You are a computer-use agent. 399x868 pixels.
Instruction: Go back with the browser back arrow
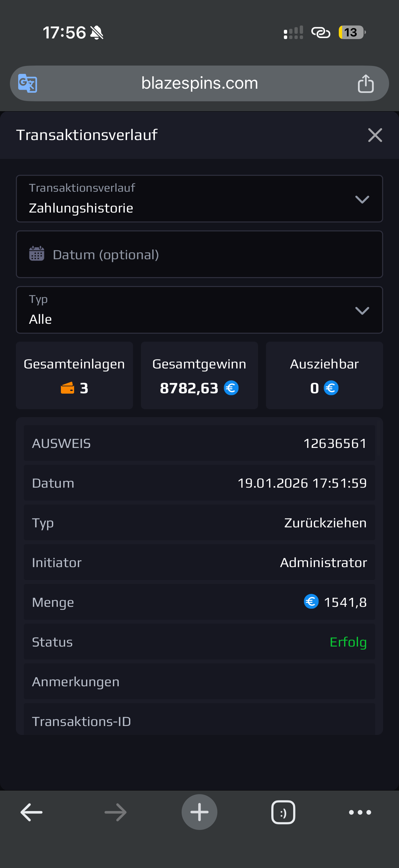point(31,812)
